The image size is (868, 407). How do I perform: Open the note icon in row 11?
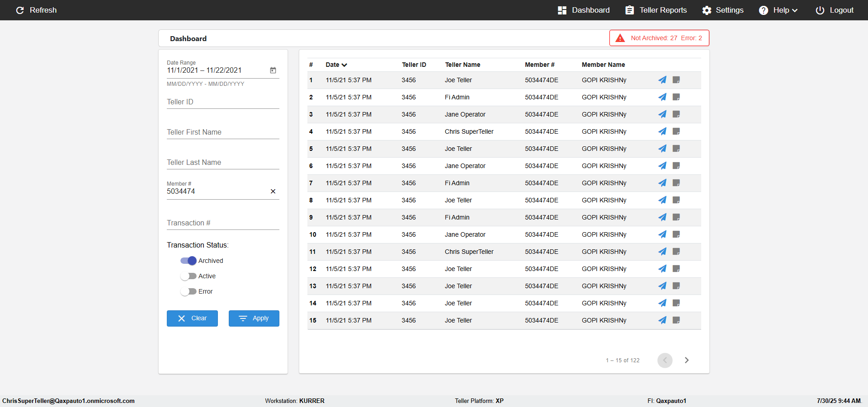click(676, 252)
